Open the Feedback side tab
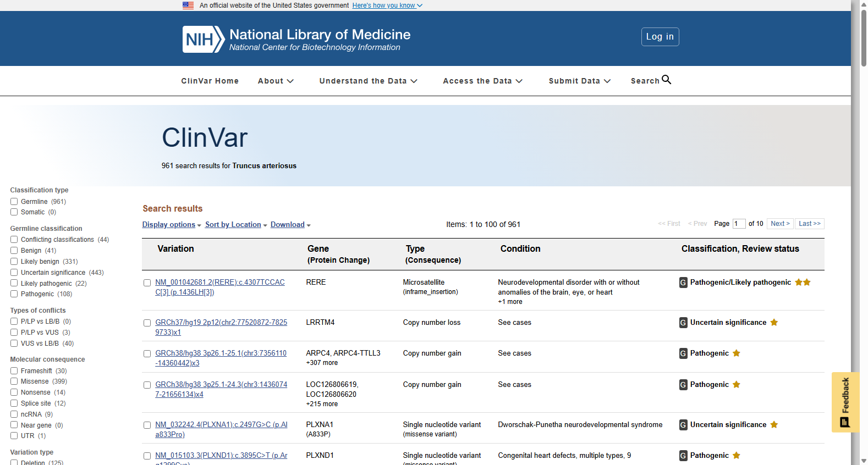The width and height of the screenshot is (868, 465). click(845, 402)
